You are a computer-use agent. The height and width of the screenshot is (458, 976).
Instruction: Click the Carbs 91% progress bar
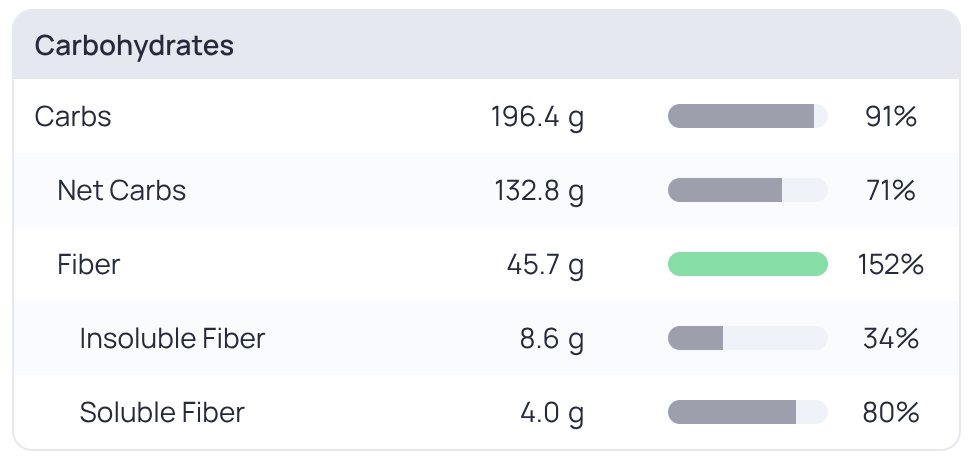tap(748, 116)
